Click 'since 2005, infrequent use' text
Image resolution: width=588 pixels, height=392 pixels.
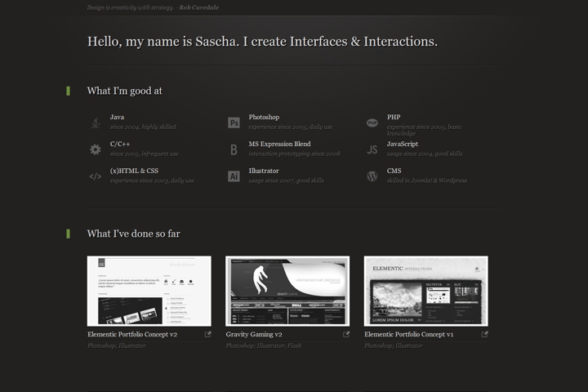tap(144, 154)
